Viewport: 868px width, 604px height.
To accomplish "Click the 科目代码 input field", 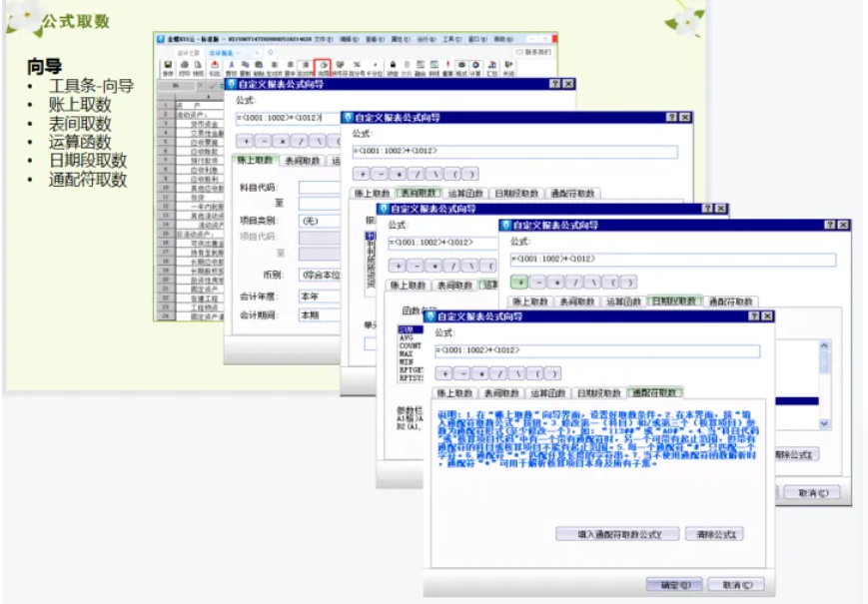I will [320, 188].
